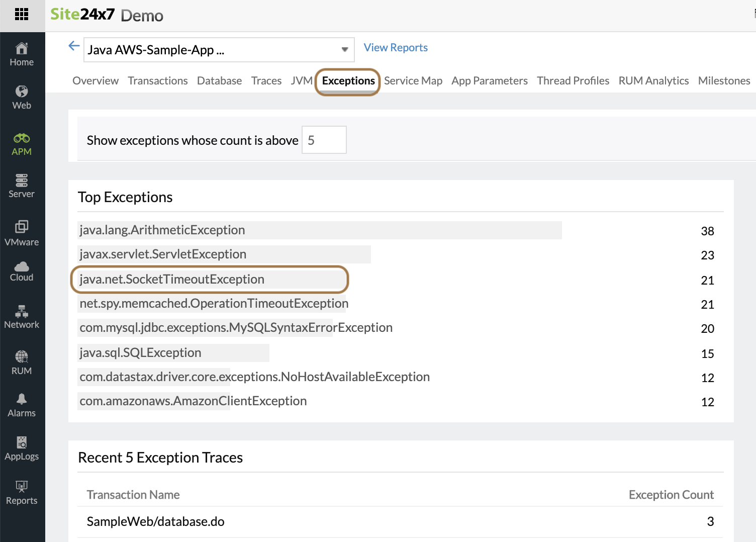The width and height of the screenshot is (756, 542).
Task: Open the SampleWeb/database.do trace row
Action: coord(156,521)
